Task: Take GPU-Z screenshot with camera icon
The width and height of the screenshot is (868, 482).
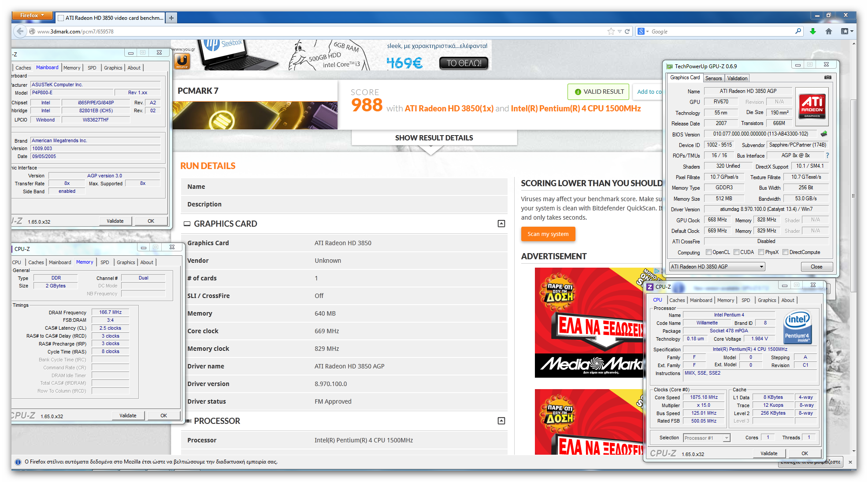Action: point(828,77)
